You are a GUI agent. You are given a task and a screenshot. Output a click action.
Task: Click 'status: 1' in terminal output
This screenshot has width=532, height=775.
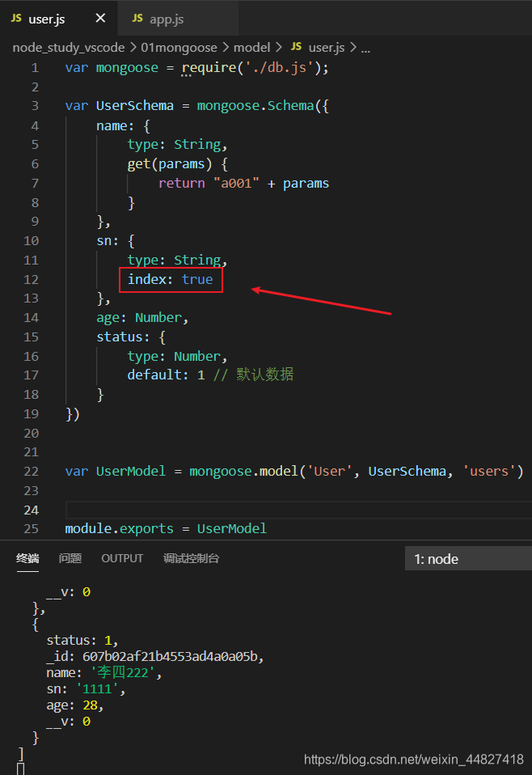(79, 641)
